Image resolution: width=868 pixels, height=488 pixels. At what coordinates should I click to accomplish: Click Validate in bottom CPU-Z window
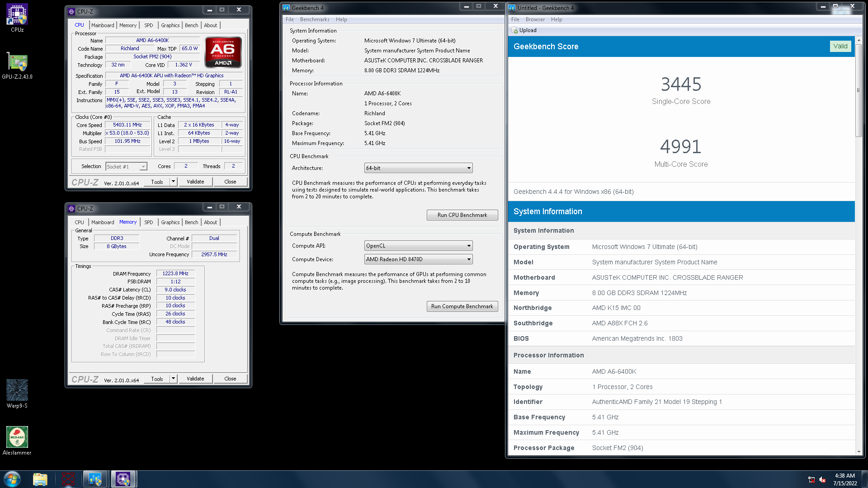pos(195,379)
